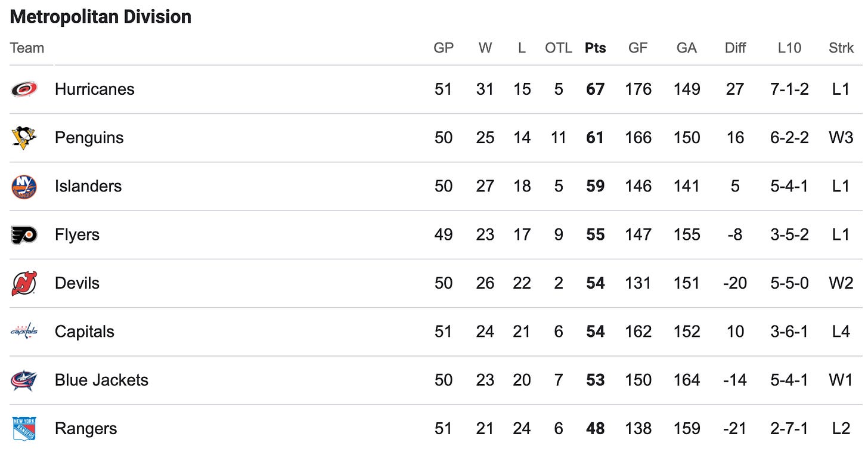This screenshot has height=461, width=868.
Task: Select the Team column header
Action: 27,48
